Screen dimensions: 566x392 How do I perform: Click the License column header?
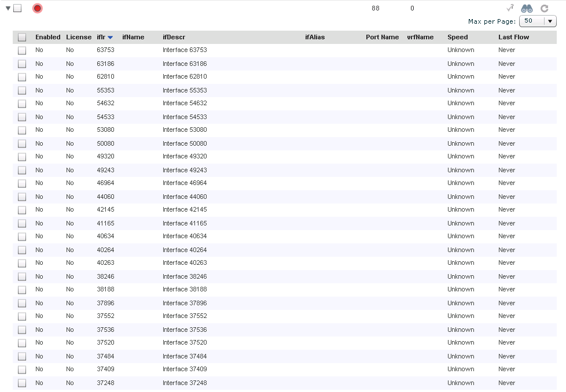(79, 37)
